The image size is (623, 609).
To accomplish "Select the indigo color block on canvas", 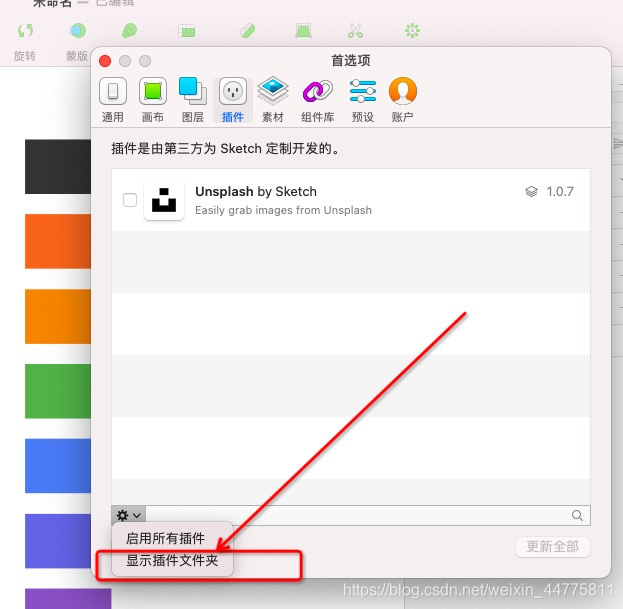I will click(x=58, y=541).
